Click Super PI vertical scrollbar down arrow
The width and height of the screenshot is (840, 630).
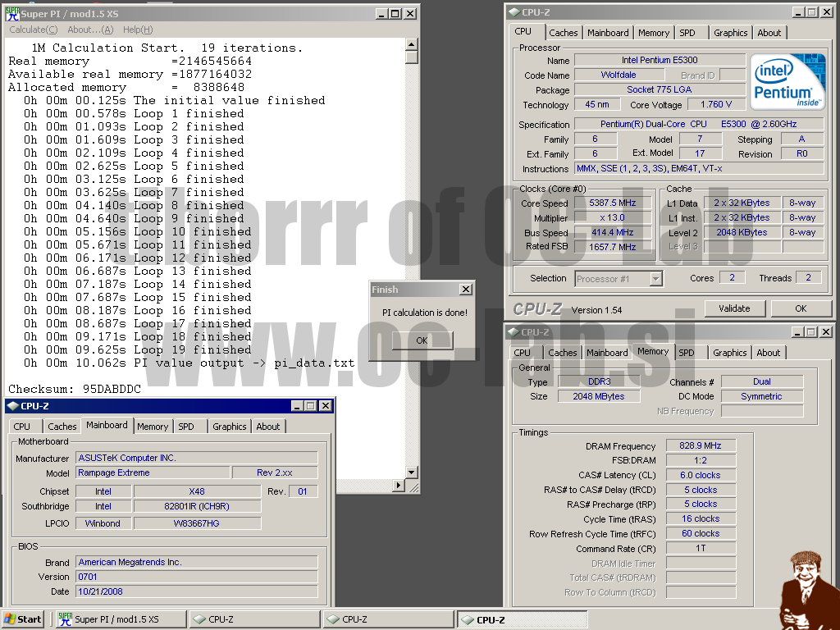(412, 472)
